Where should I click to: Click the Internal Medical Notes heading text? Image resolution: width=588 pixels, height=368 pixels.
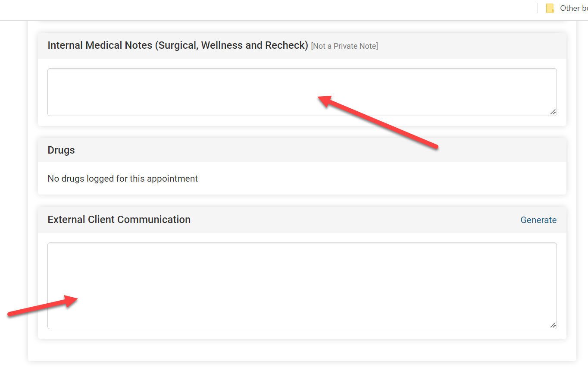pos(178,45)
